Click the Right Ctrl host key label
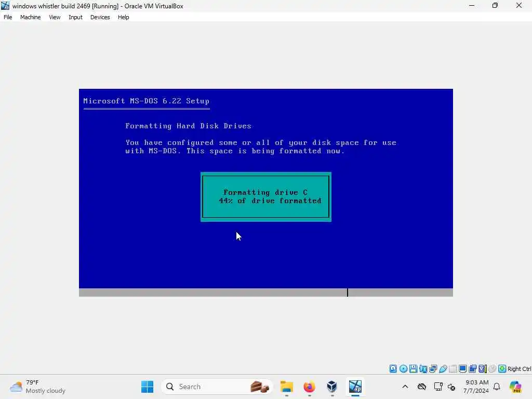The width and height of the screenshot is (532, 399). pos(519,369)
